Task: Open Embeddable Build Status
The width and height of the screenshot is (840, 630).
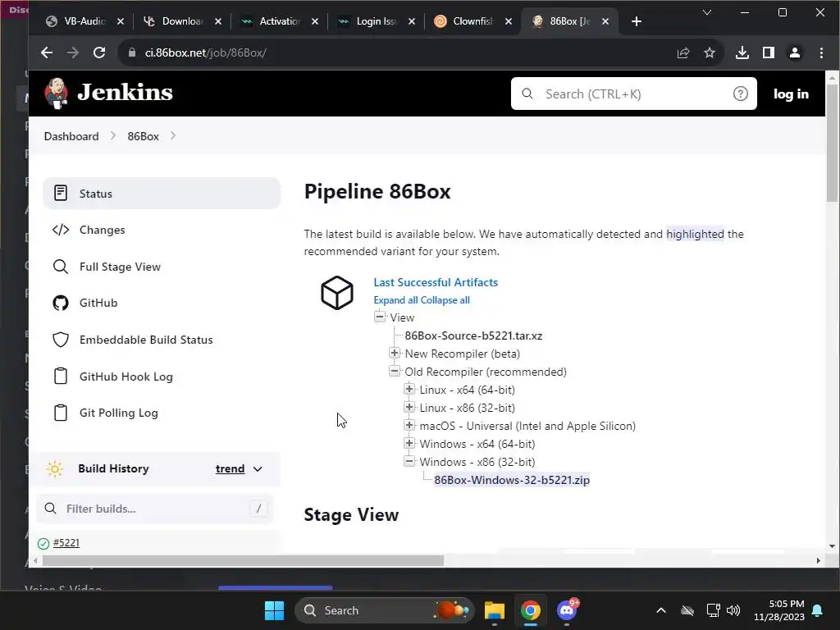Action: point(146,340)
